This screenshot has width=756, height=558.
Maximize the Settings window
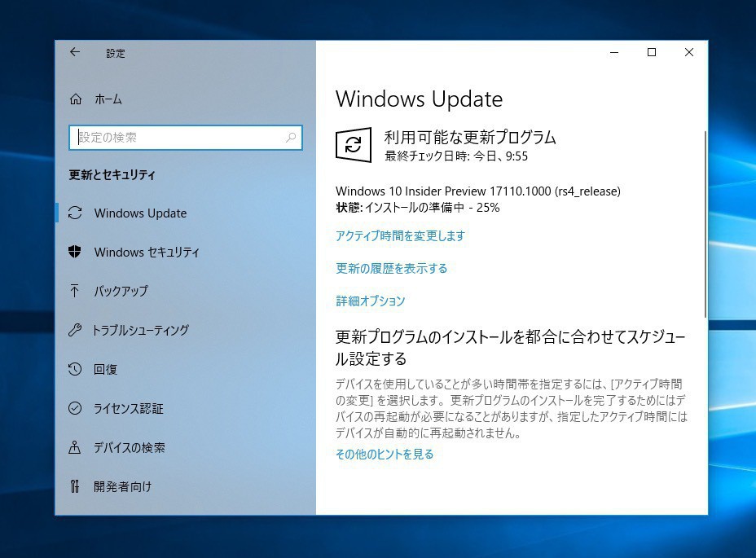tap(652, 52)
